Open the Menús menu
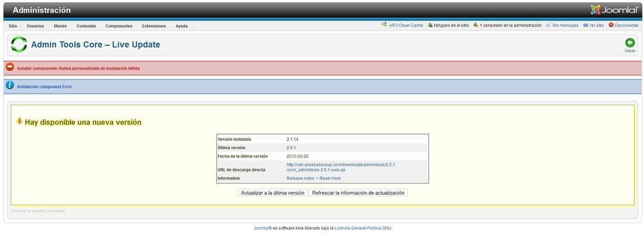The height and width of the screenshot is (236, 644). (60, 26)
